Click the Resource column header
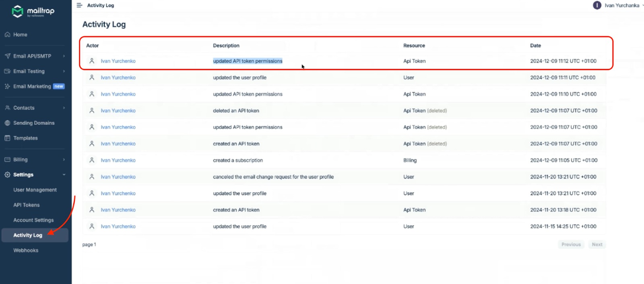The height and width of the screenshot is (284, 644). pos(414,46)
